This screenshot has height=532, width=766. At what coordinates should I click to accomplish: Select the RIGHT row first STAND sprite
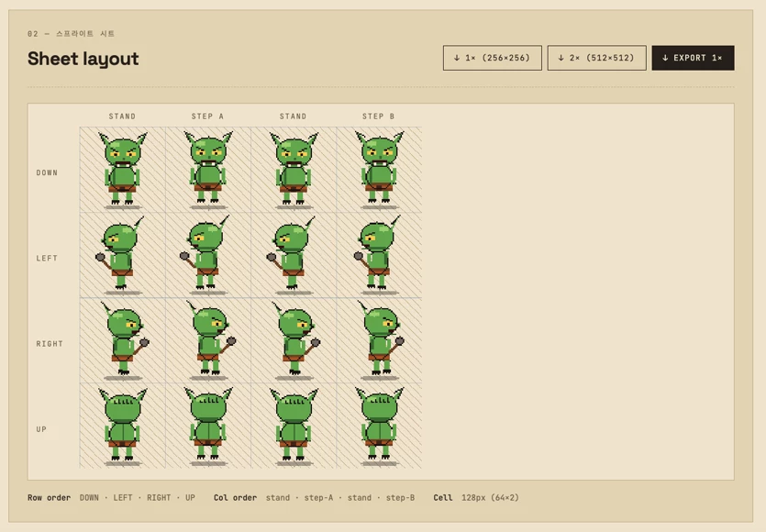point(123,340)
